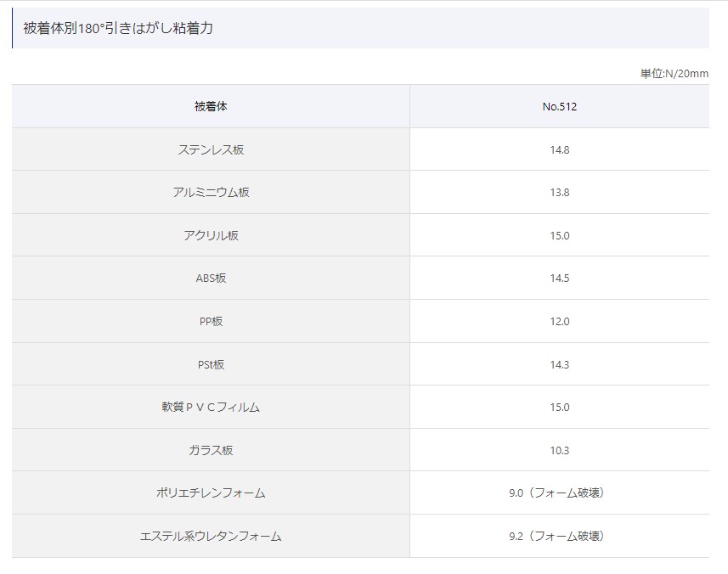Select the ガラス板 row label
728x574 pixels.
click(211, 450)
